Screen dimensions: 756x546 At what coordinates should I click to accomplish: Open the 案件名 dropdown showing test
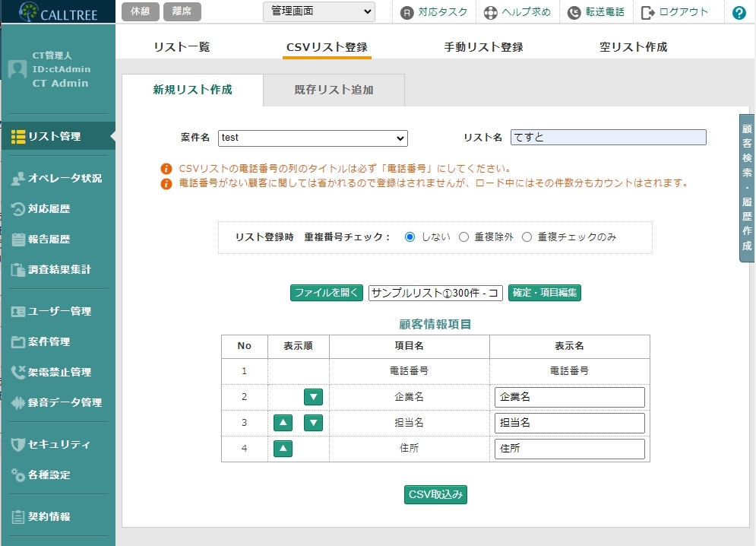coord(313,138)
